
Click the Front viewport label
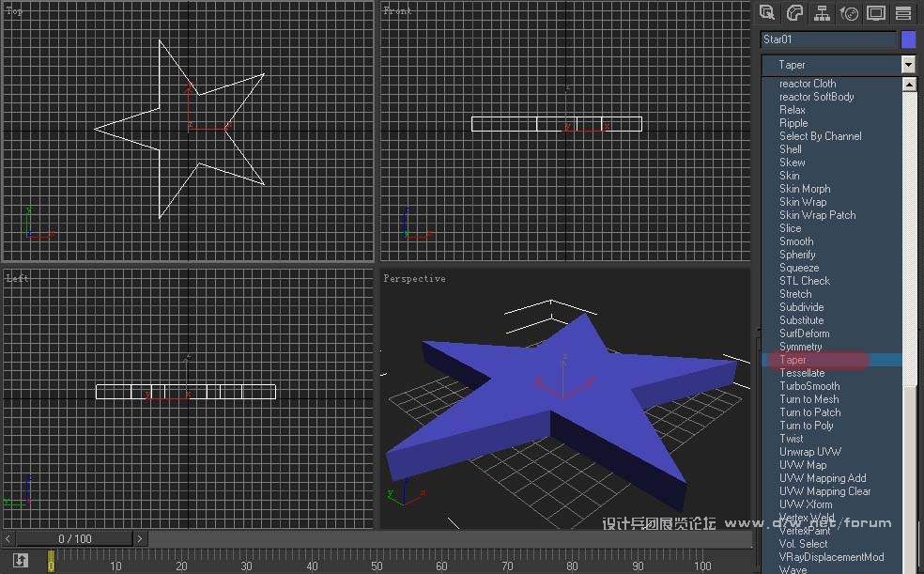[x=397, y=10]
